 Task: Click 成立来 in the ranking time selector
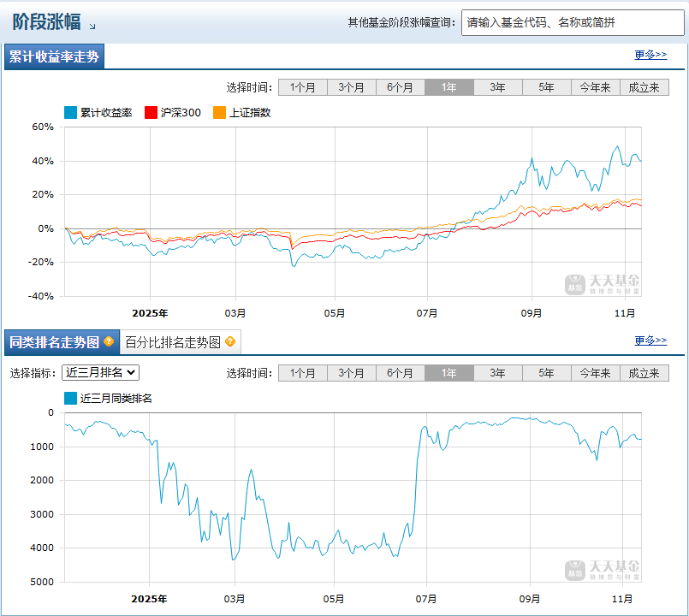(x=644, y=372)
